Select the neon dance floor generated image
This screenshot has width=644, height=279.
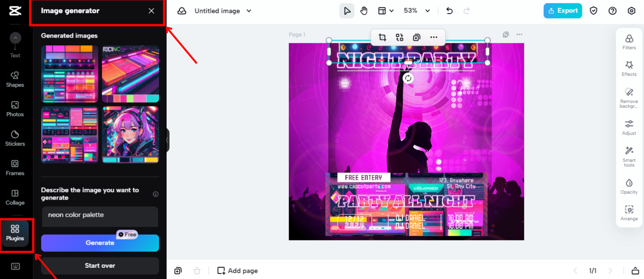(130, 74)
